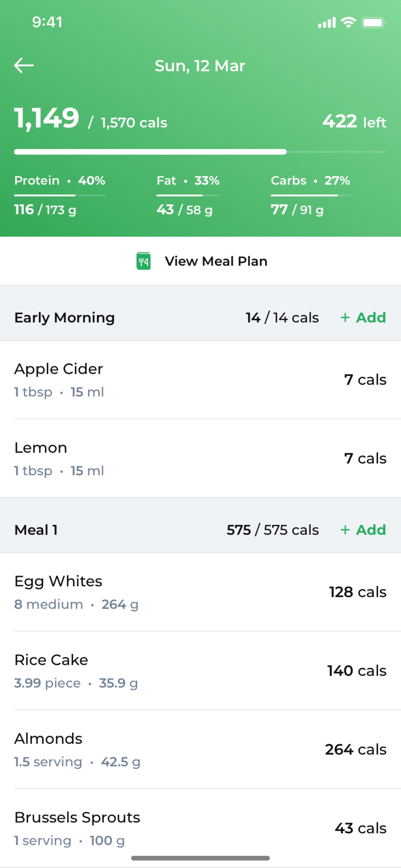Tap the Fat 33% macro section

coord(188,195)
